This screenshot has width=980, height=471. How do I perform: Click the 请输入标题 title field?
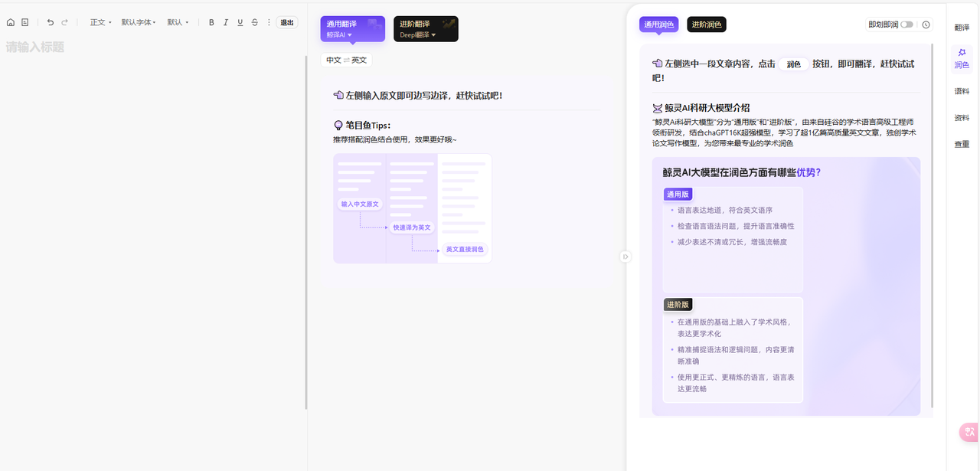[35, 47]
